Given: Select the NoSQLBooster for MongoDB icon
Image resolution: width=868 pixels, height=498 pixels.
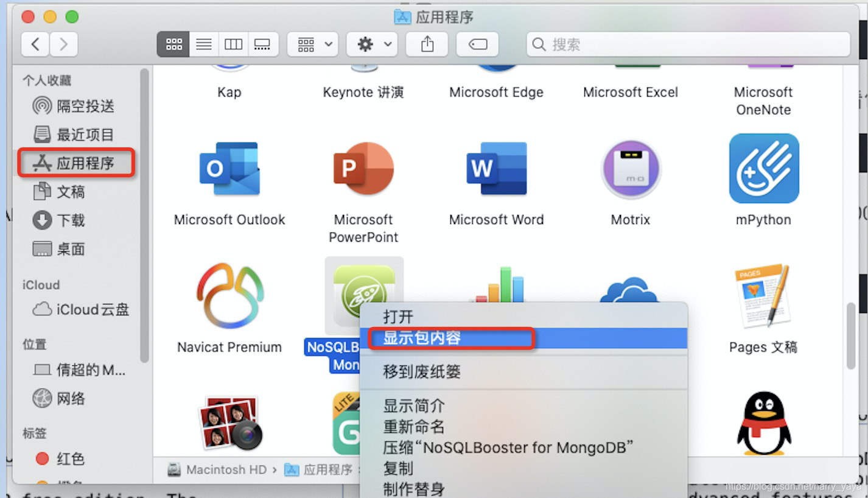Looking at the screenshot, I should coord(364,296).
